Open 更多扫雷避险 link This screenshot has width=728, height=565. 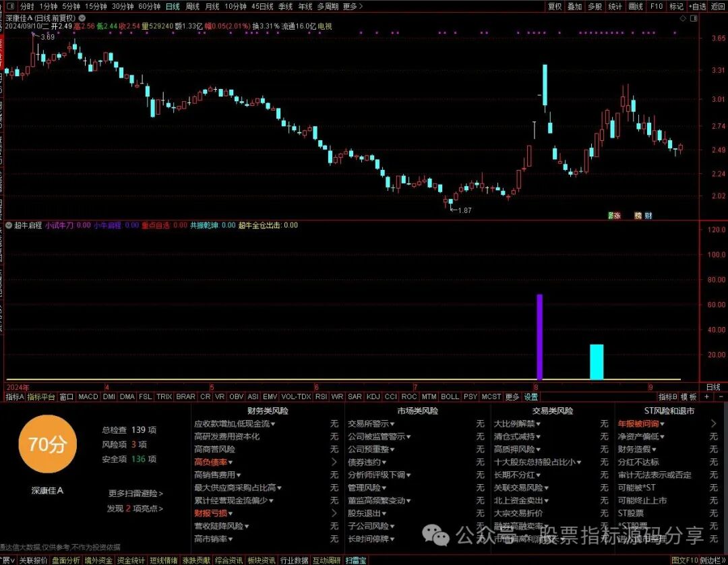click(x=135, y=494)
